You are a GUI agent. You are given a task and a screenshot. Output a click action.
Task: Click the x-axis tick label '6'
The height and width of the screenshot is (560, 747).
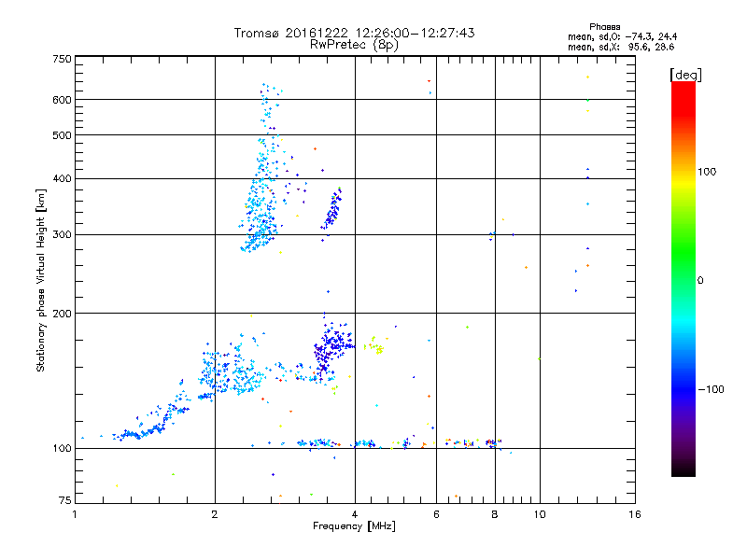436,514
